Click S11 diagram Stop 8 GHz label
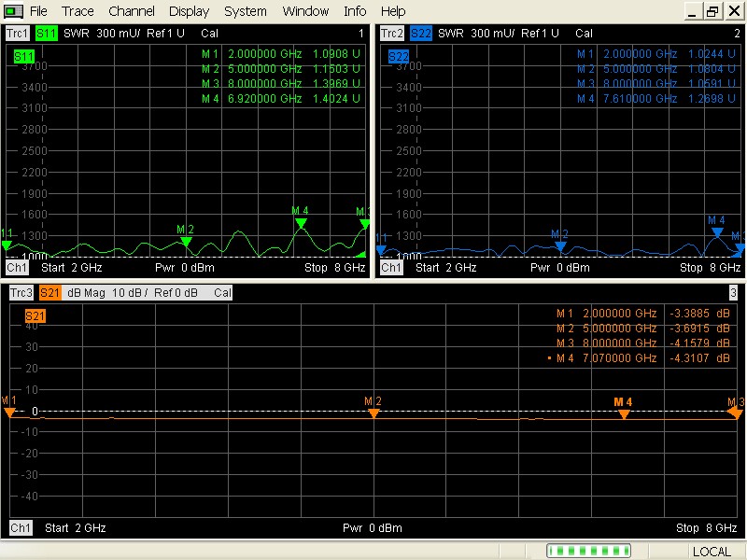 pos(335,268)
